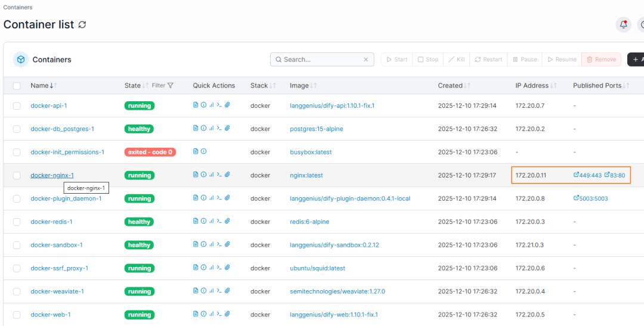Open exec console icon for docker-redis-1
Image resolution: width=644 pixels, height=326 pixels.
[x=219, y=222]
